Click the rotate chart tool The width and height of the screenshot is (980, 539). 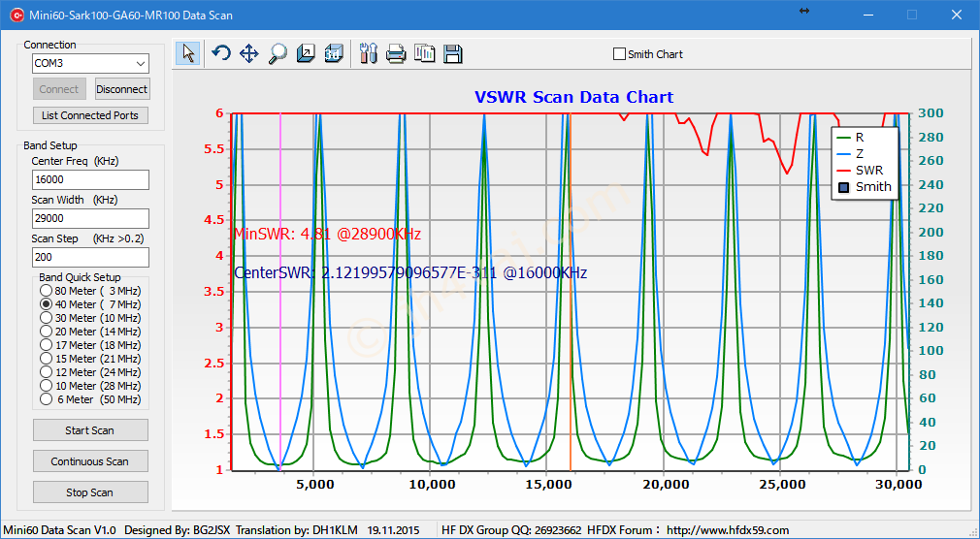point(220,53)
